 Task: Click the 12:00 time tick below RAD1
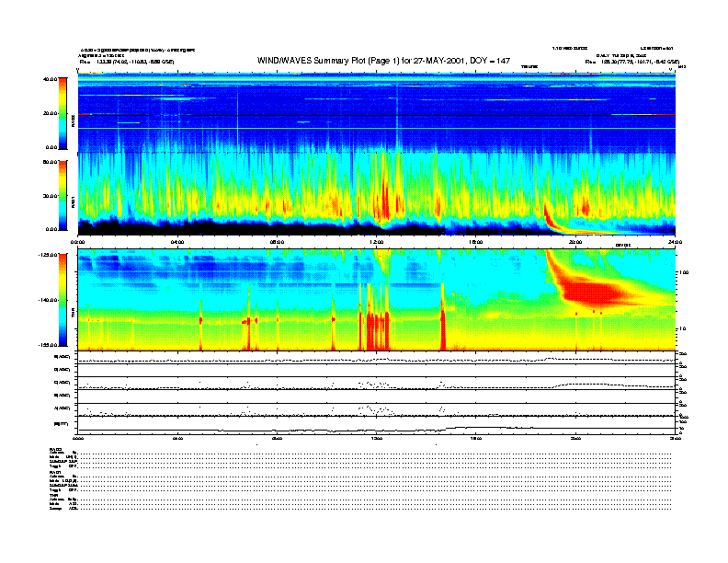(377, 242)
